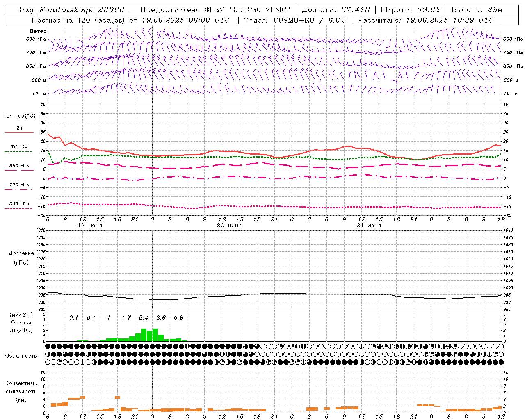Click the forecast start time 19.06.2025 06:00 UTC
This screenshot has height=420, width=525.
click(x=185, y=20)
